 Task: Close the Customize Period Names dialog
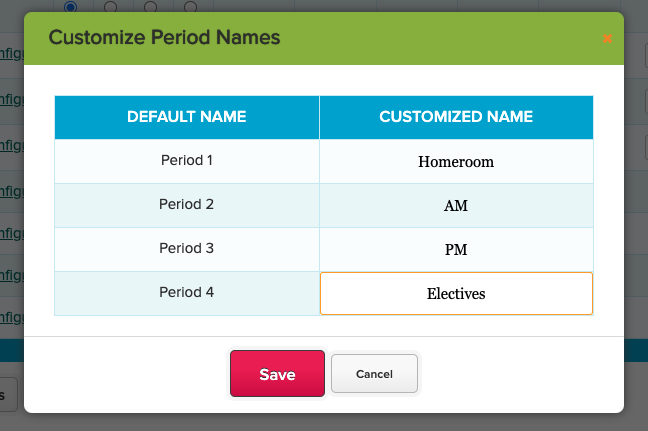click(607, 39)
